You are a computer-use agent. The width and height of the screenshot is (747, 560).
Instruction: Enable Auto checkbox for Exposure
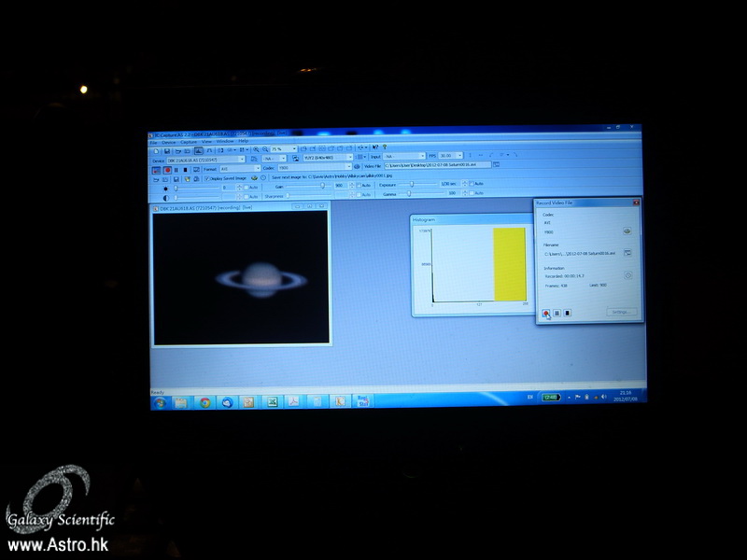coord(472,184)
